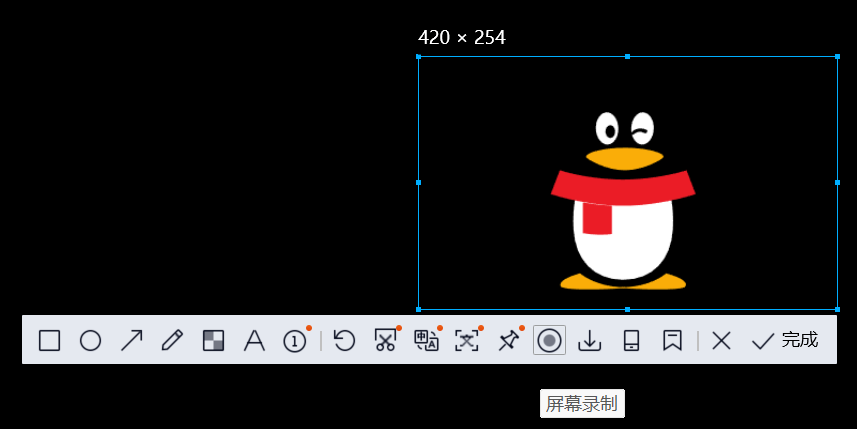
Task: Save the screenshot with download icon
Action: pyautogui.click(x=590, y=340)
